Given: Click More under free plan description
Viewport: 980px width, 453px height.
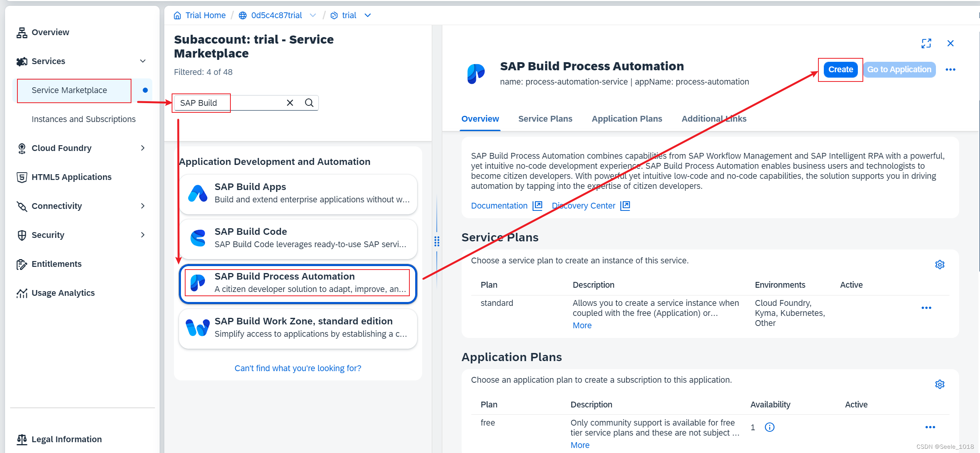Looking at the screenshot, I should coord(580,445).
